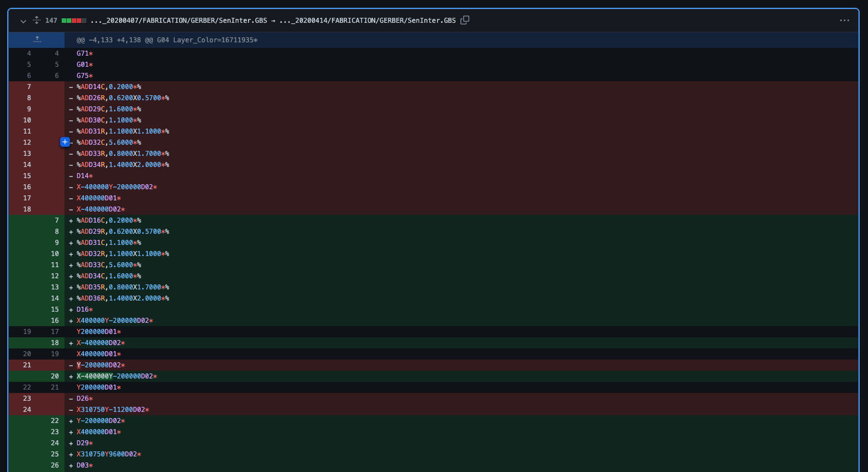Select old line number 7
The width and height of the screenshot is (868, 472).
click(x=28, y=87)
